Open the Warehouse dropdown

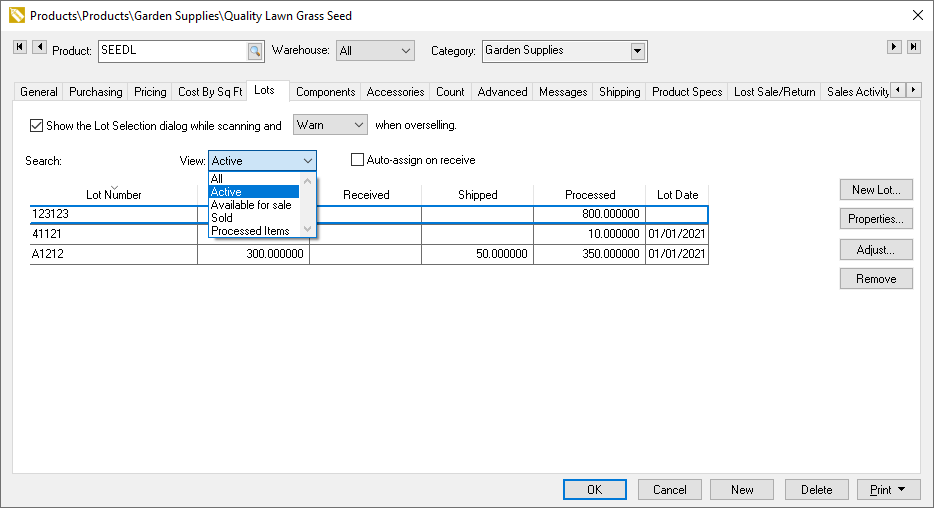point(375,51)
